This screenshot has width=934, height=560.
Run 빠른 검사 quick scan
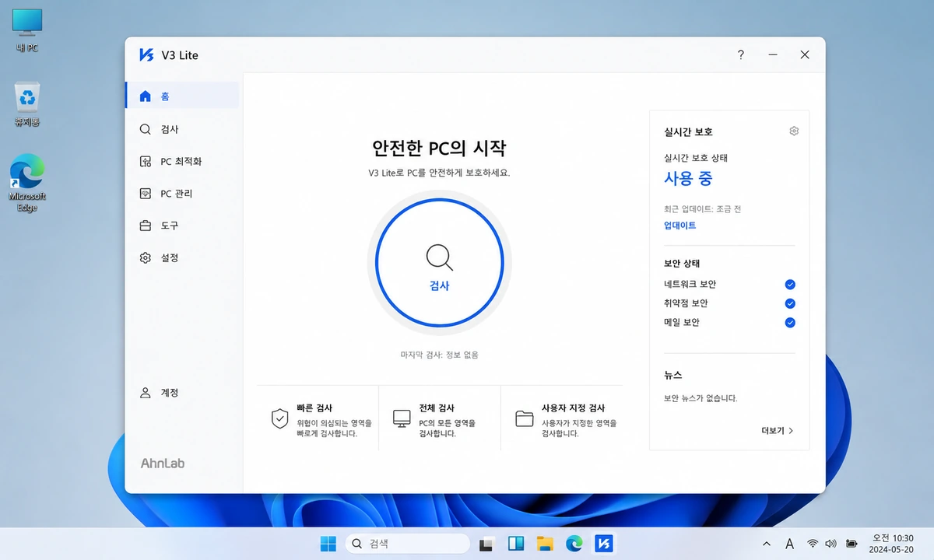(x=318, y=420)
